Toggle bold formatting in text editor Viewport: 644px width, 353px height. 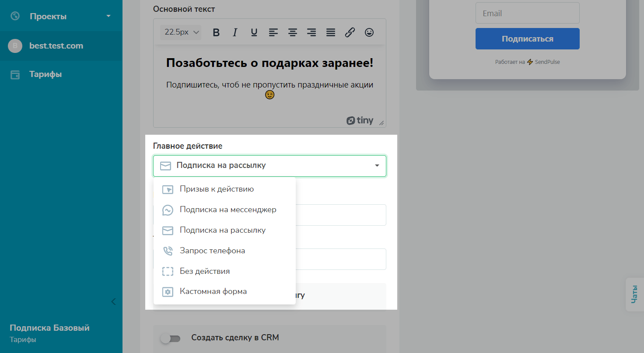[x=216, y=32]
